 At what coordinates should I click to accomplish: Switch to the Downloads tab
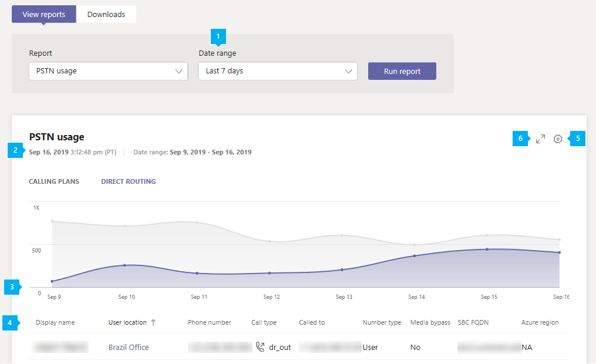[106, 15]
